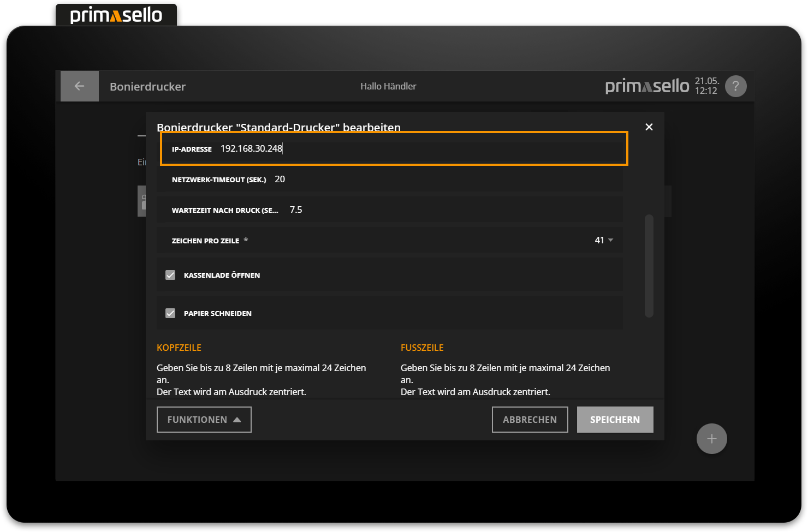Focus the IP-Adresse input field

415,148
